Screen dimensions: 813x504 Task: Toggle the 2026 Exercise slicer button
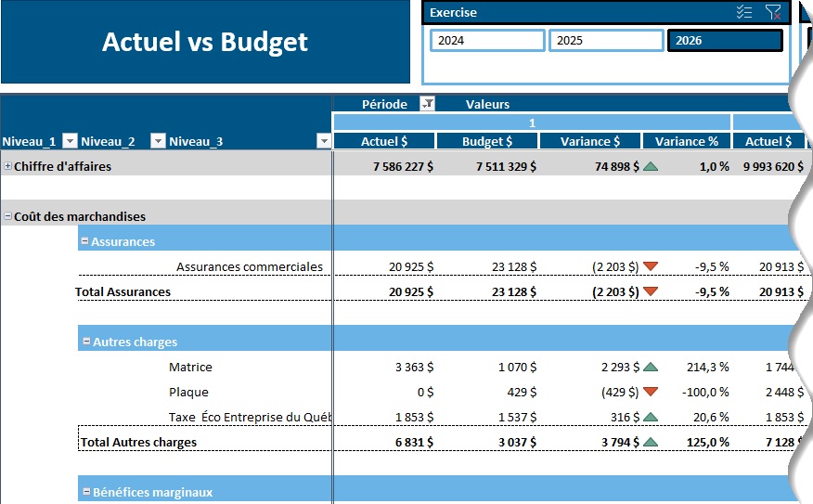point(725,41)
